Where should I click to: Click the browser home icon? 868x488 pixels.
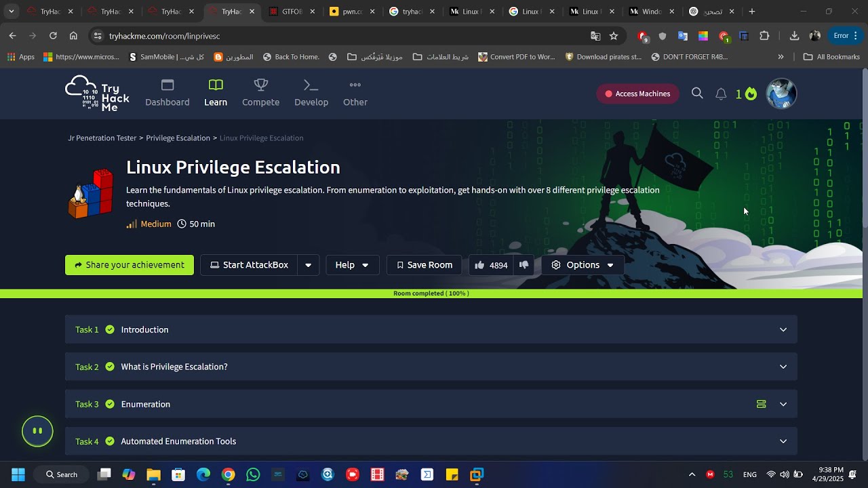73,36
